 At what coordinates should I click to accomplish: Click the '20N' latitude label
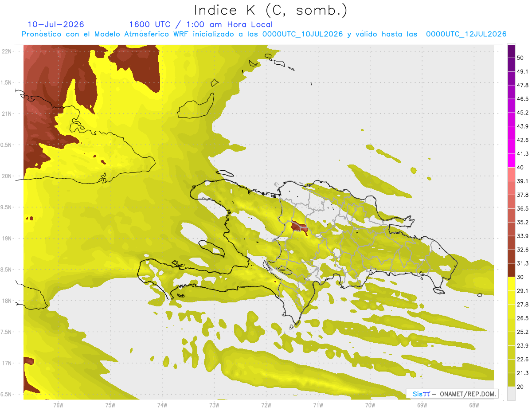click(x=8, y=176)
